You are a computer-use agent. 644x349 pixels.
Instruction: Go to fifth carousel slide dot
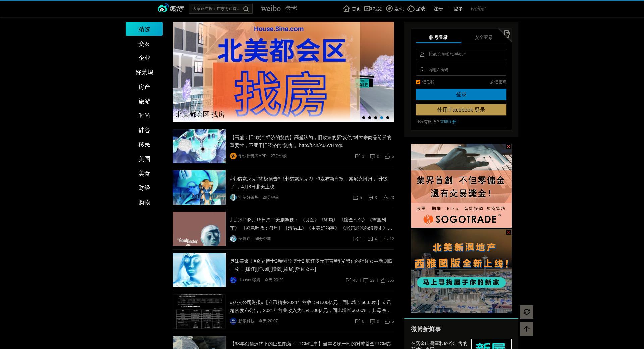pos(388,118)
